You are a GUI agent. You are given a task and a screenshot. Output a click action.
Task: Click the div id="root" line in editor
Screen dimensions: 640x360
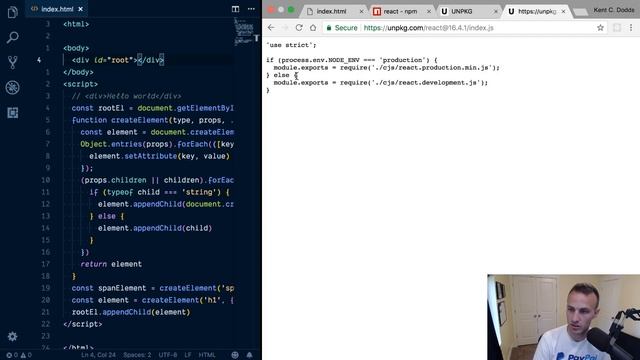[x=118, y=60]
